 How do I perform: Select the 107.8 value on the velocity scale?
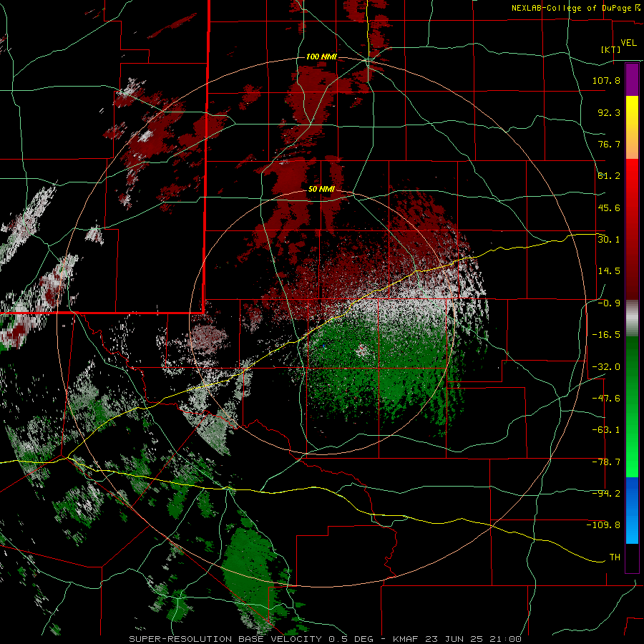point(606,80)
